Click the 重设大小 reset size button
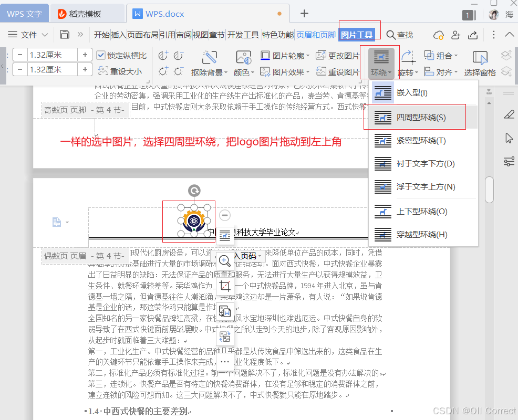The height and width of the screenshot is (420, 518). coord(120,71)
